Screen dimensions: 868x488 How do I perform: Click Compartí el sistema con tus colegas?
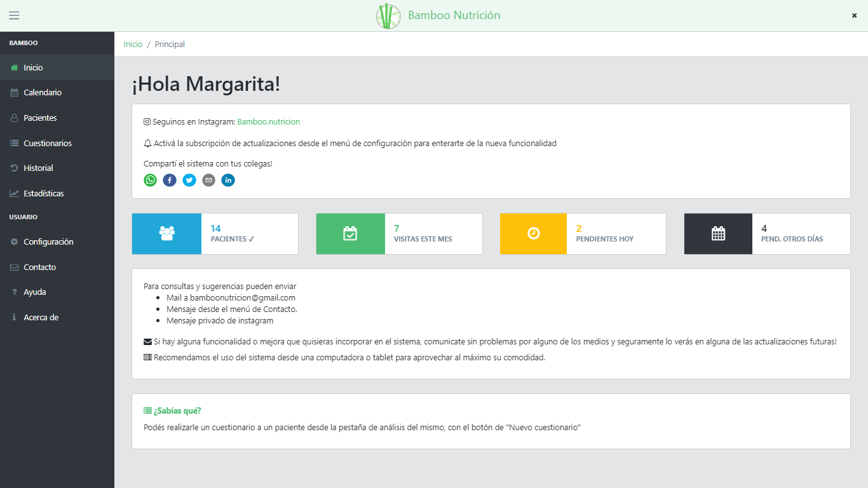coord(208,163)
